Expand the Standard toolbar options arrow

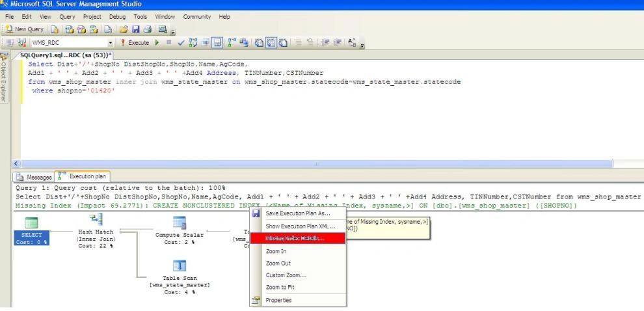tap(173, 32)
